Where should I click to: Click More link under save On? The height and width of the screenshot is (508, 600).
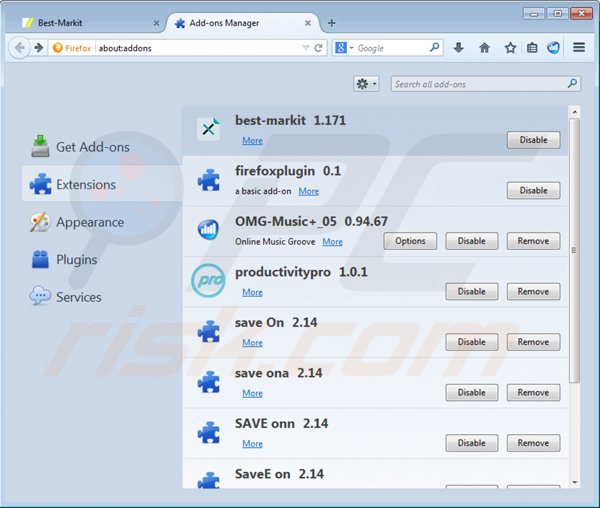tap(253, 343)
